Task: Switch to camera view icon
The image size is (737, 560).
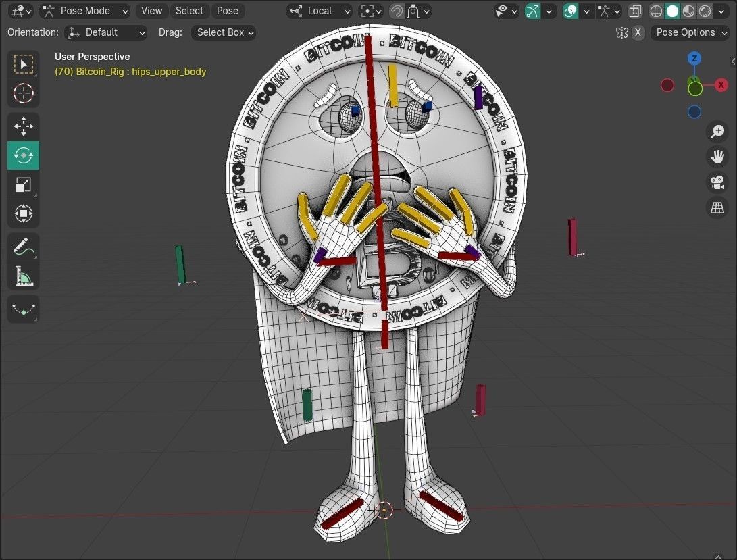Action: [x=717, y=182]
